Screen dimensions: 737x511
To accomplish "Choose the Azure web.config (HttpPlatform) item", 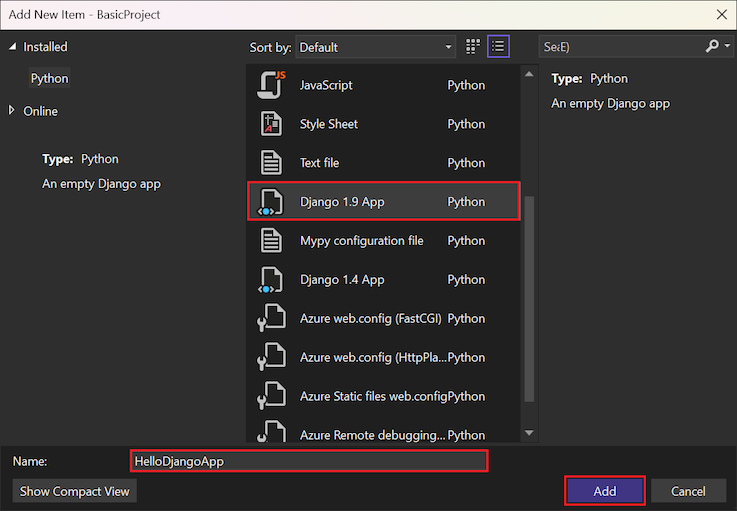I will tap(371, 357).
